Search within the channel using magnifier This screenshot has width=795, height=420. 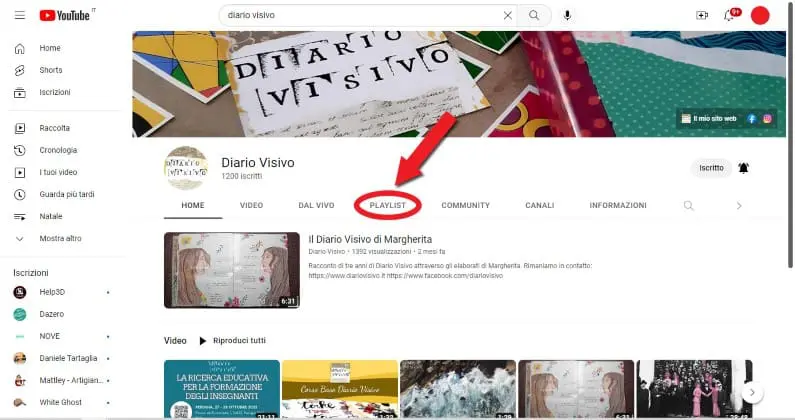point(689,205)
